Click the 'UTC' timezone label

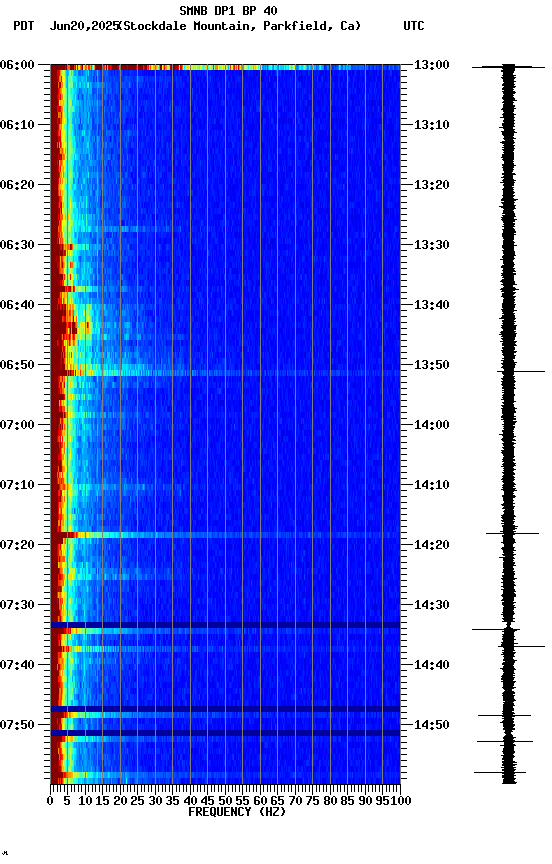pyautogui.click(x=414, y=26)
